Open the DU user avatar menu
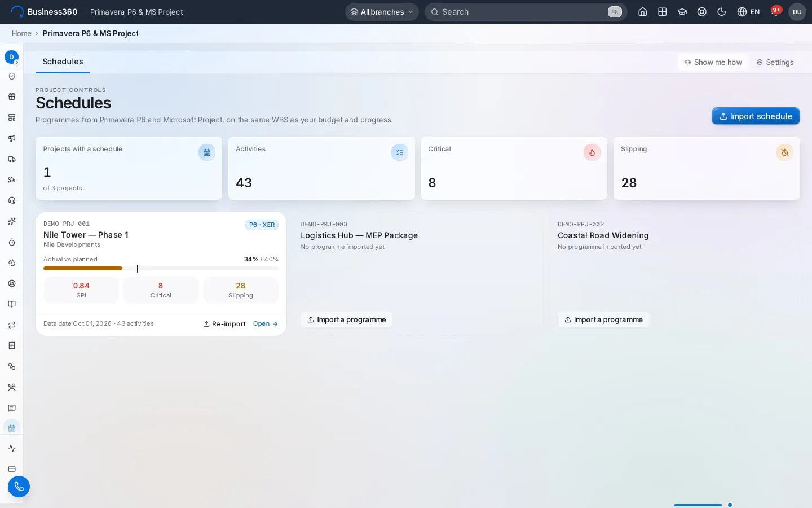Image resolution: width=812 pixels, height=508 pixels. [797, 12]
